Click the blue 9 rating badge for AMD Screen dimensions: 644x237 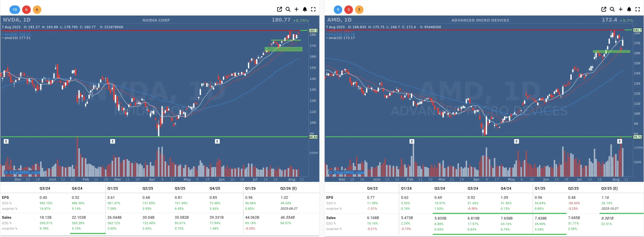pyautogui.click(x=338, y=10)
